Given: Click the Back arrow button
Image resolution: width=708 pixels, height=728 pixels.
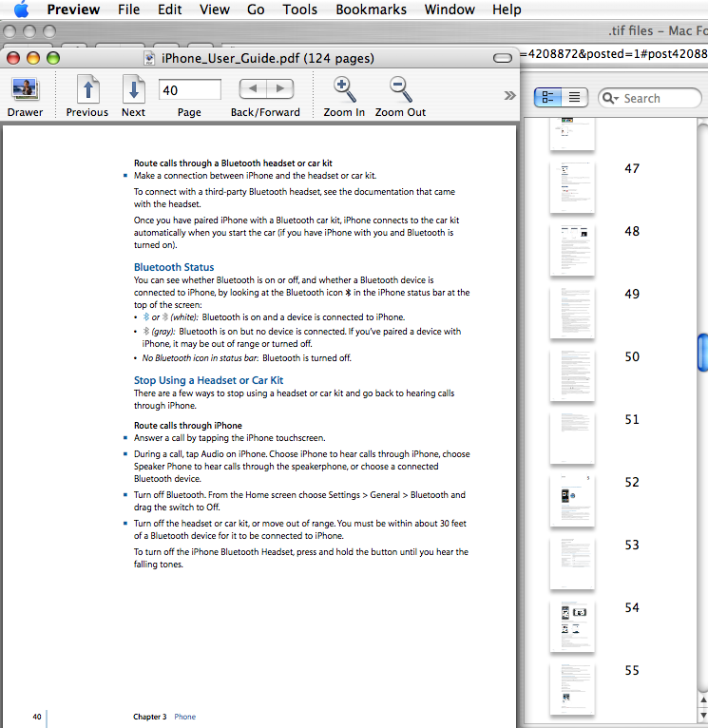Looking at the screenshot, I should pyautogui.click(x=253, y=88).
